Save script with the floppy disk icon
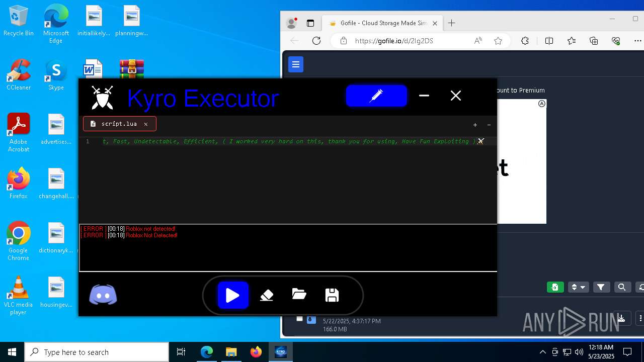This screenshot has width=644, height=362. [x=332, y=295]
